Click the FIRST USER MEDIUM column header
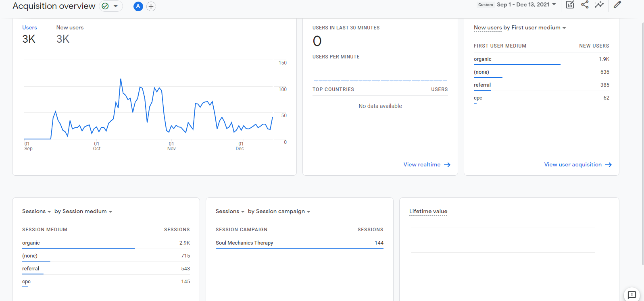 (500, 46)
